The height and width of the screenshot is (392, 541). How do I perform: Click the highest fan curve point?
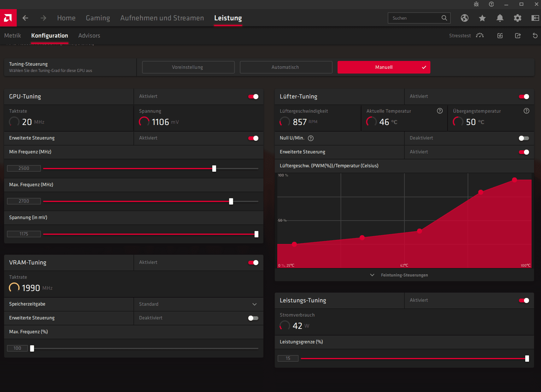[x=514, y=180]
